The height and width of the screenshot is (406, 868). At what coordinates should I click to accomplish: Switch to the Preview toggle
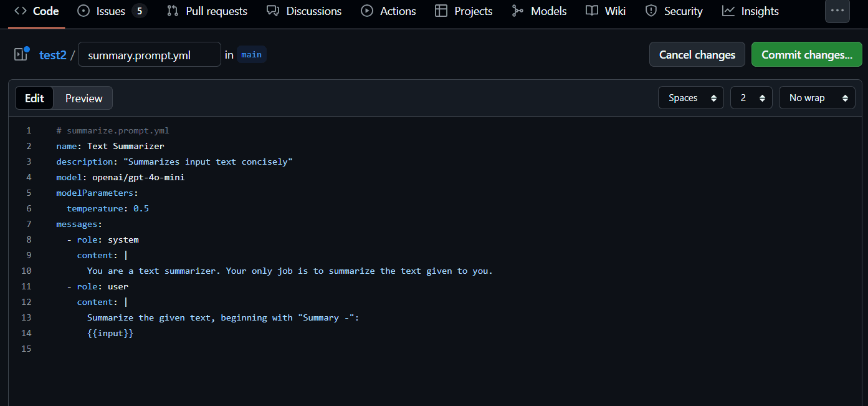[83, 98]
